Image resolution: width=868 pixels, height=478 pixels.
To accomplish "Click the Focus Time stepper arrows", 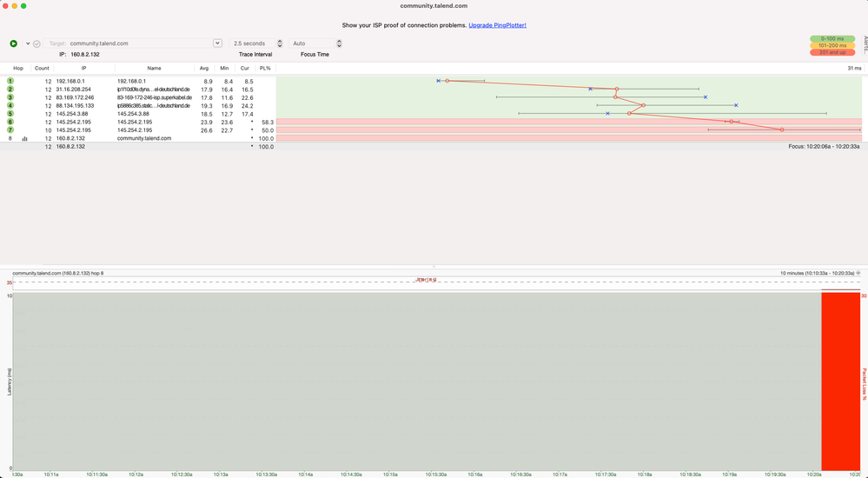I will 339,43.
